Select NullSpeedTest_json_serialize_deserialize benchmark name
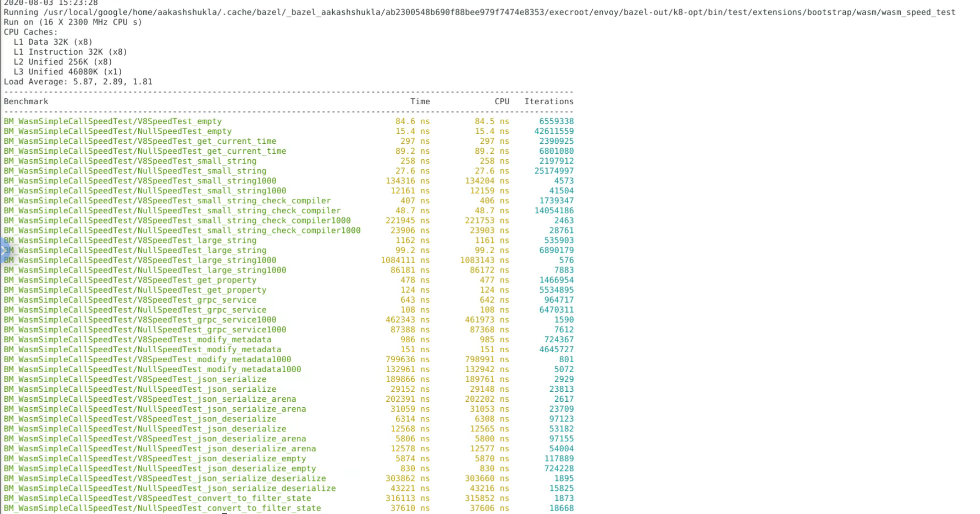This screenshot has height=514, width=980. (170, 488)
